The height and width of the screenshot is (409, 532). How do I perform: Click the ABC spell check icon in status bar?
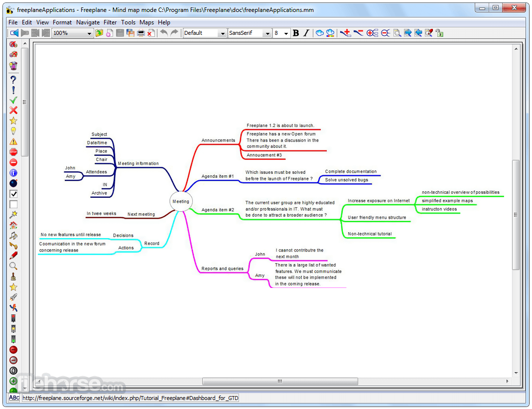14,398
